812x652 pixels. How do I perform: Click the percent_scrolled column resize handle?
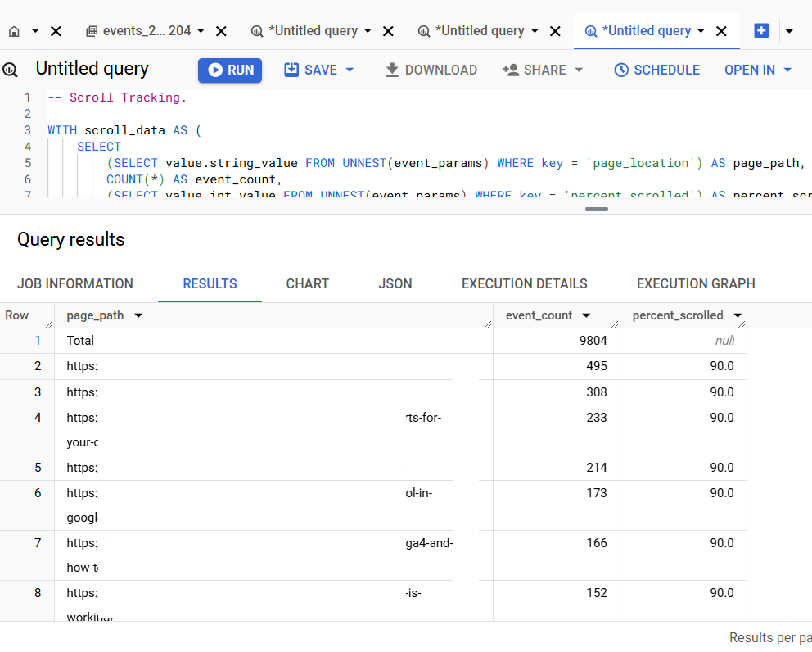tap(742, 324)
